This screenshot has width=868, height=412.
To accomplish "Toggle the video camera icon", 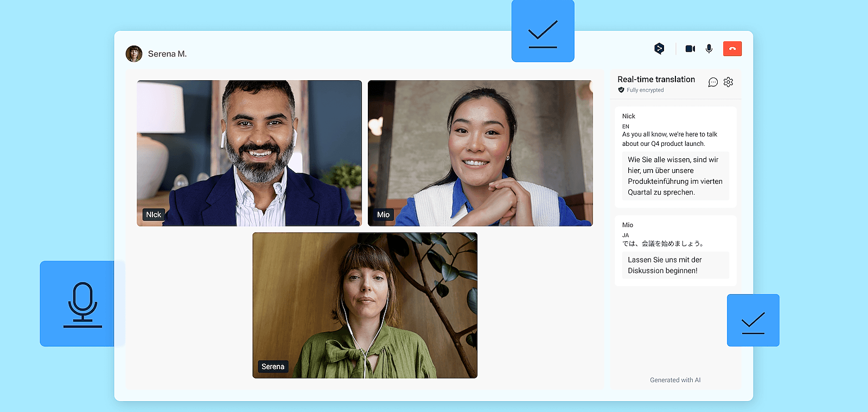I will [690, 49].
